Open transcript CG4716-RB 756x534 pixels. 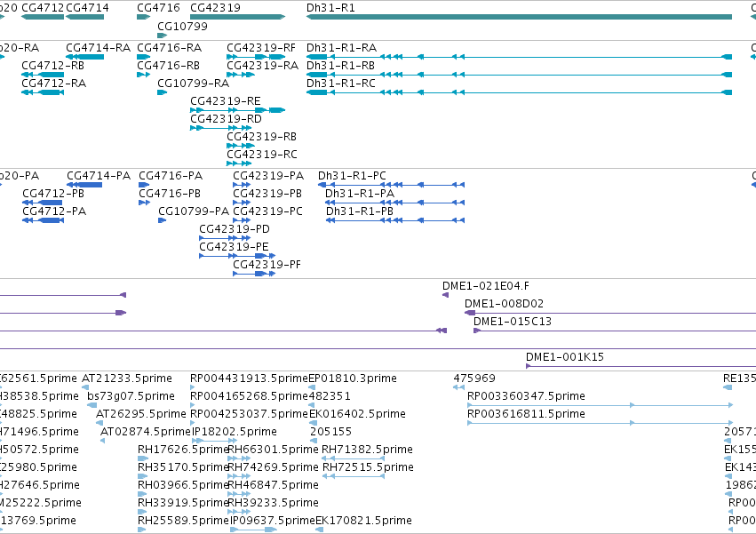coord(144,75)
